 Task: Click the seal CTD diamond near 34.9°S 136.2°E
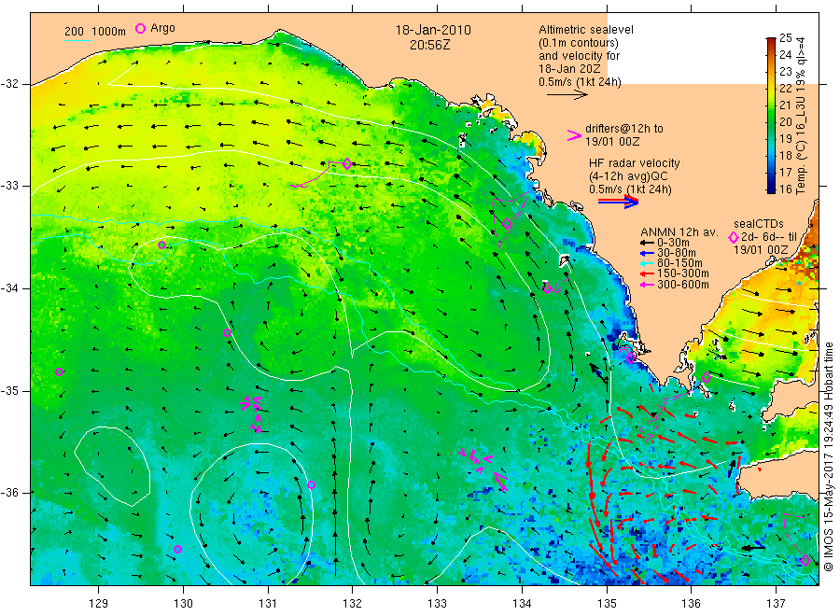(x=707, y=377)
